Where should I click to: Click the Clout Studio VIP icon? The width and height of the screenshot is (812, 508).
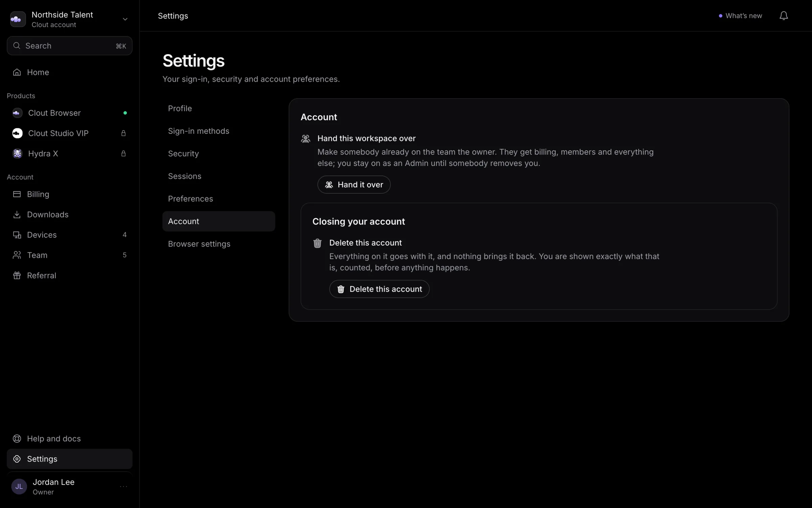pos(17,133)
